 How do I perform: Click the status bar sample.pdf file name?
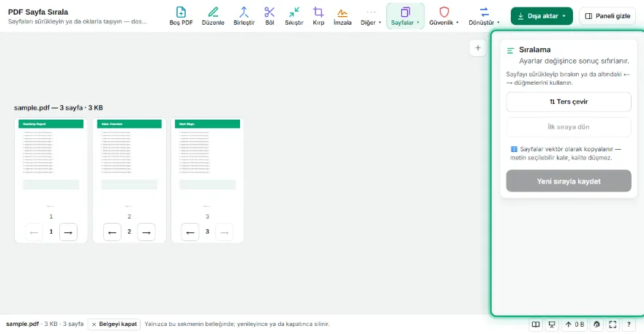(22, 324)
